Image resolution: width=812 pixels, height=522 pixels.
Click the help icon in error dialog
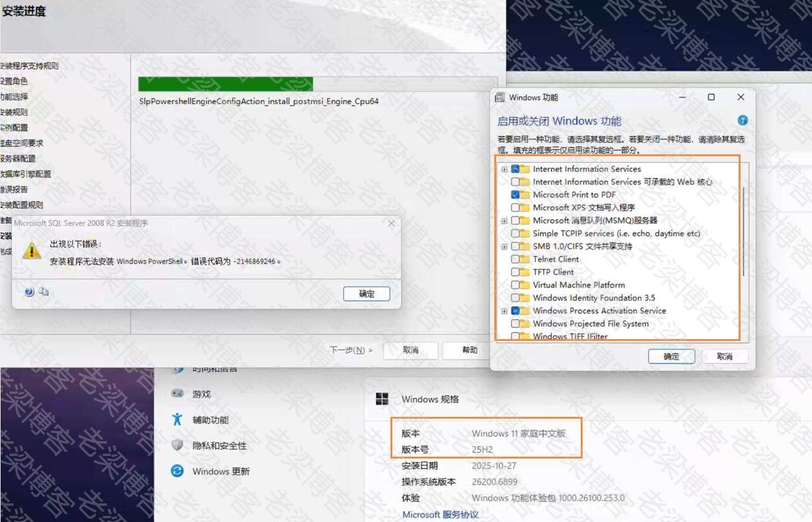point(29,291)
